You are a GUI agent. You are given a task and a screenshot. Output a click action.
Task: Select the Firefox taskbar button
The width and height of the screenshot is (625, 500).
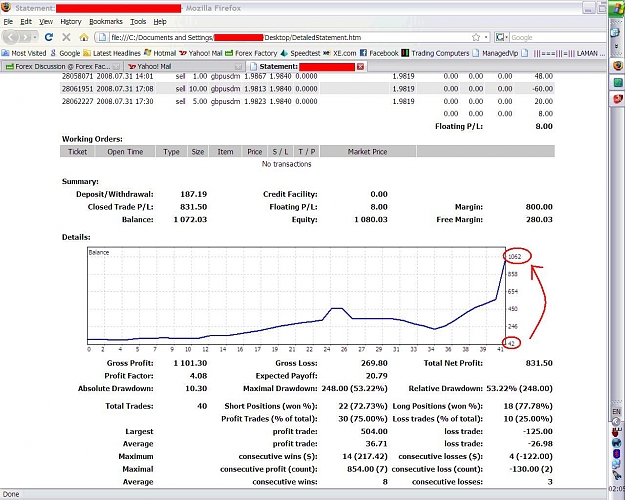(617, 65)
